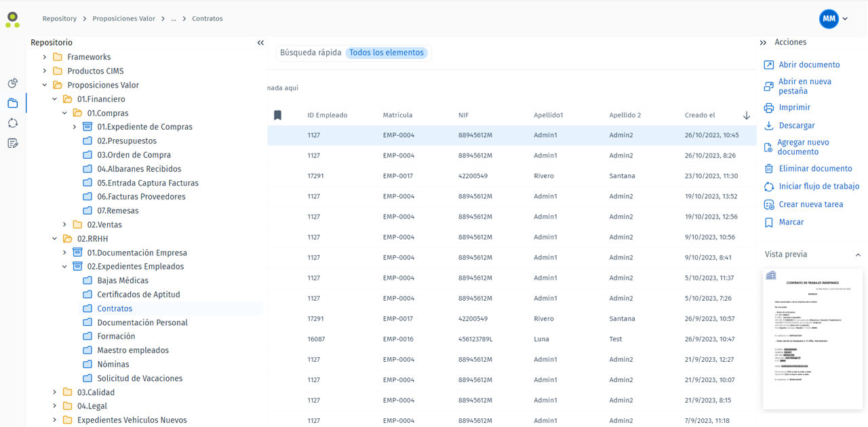Click the app logo in top-left corner
868x427 pixels.
pyautogui.click(x=12, y=19)
